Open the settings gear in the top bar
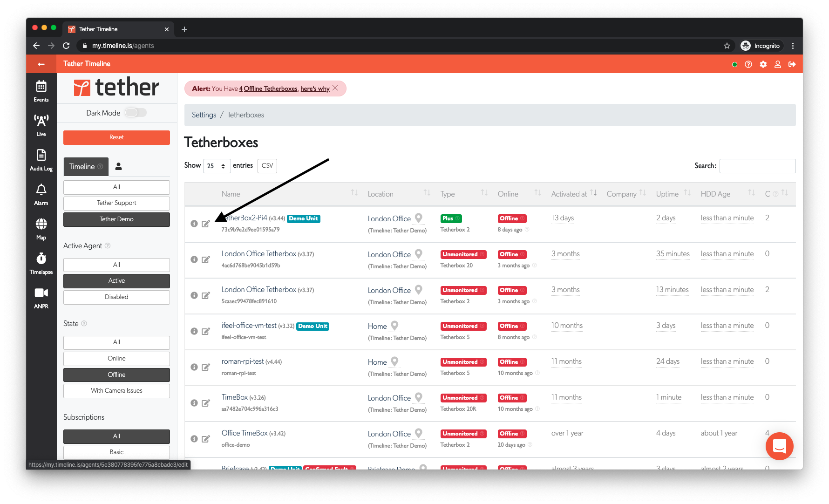829x504 pixels. (x=763, y=64)
